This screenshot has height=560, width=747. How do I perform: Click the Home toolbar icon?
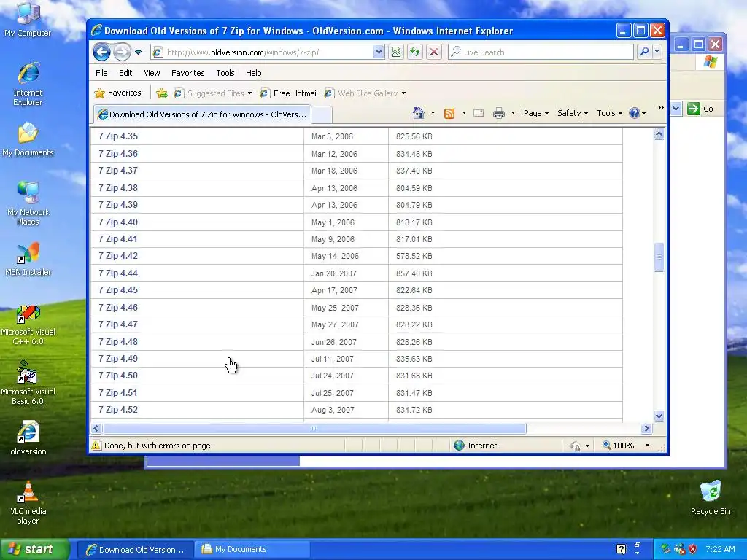point(419,113)
